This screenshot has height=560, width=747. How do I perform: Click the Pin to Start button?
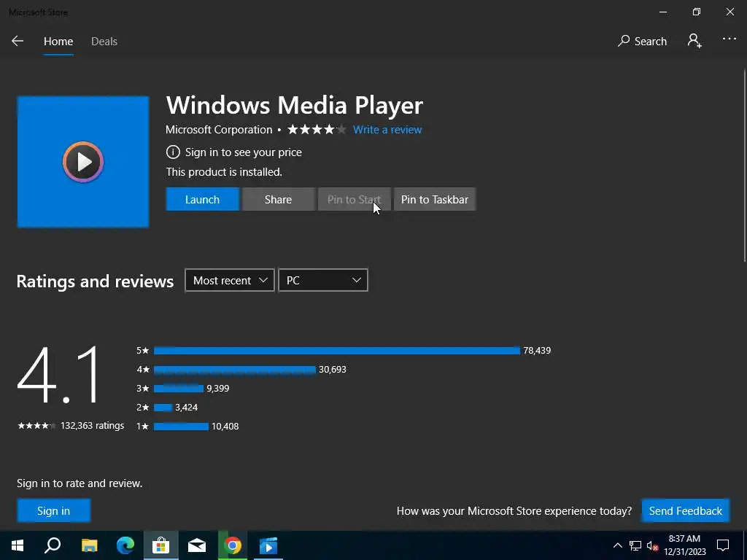354,200
